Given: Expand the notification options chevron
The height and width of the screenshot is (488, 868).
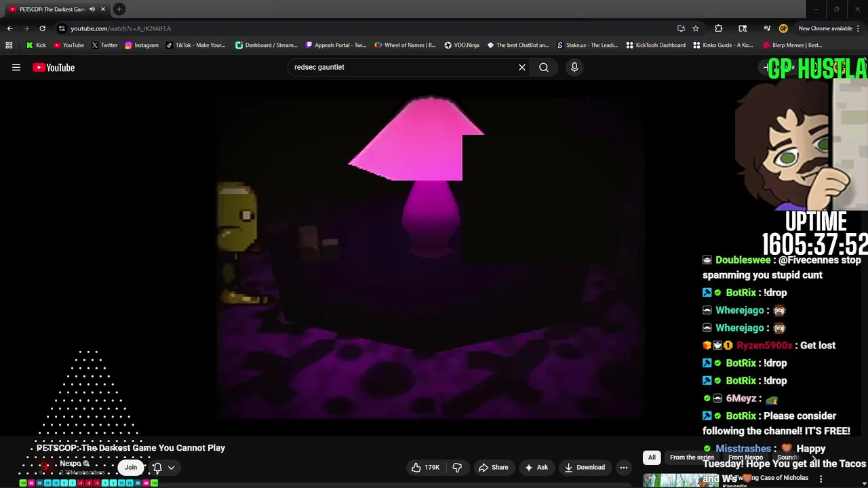Looking at the screenshot, I should point(172,467).
